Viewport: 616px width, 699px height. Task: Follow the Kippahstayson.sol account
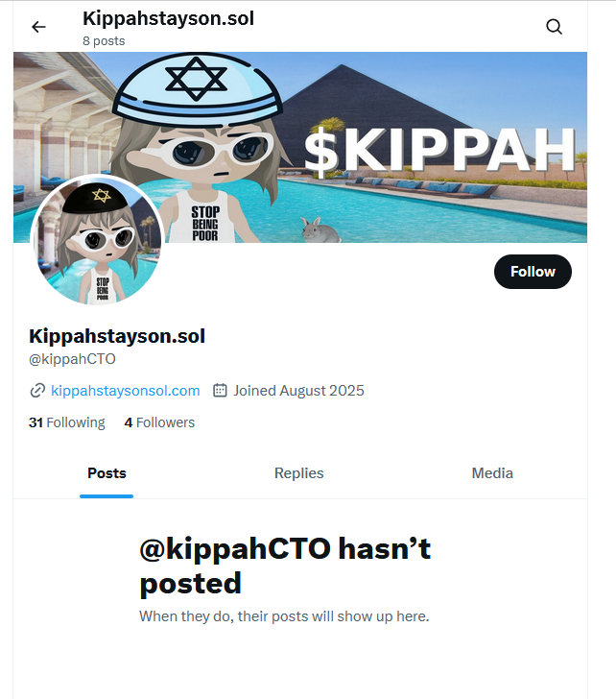click(x=533, y=272)
